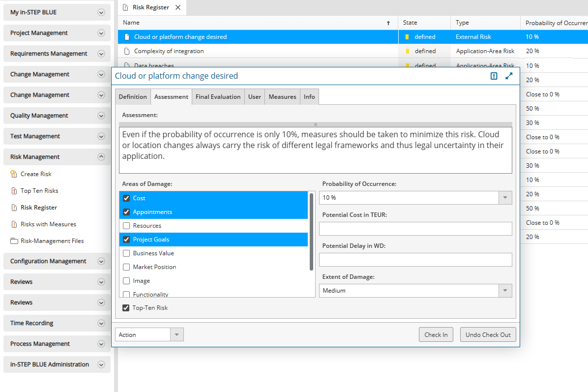Click the Risk-Management Files folder icon

14,241
